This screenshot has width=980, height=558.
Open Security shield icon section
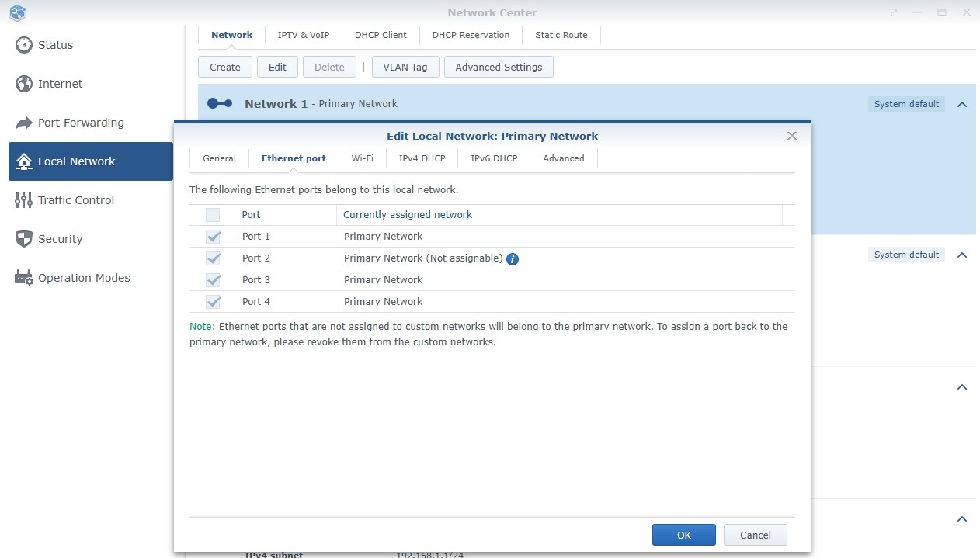coord(24,239)
